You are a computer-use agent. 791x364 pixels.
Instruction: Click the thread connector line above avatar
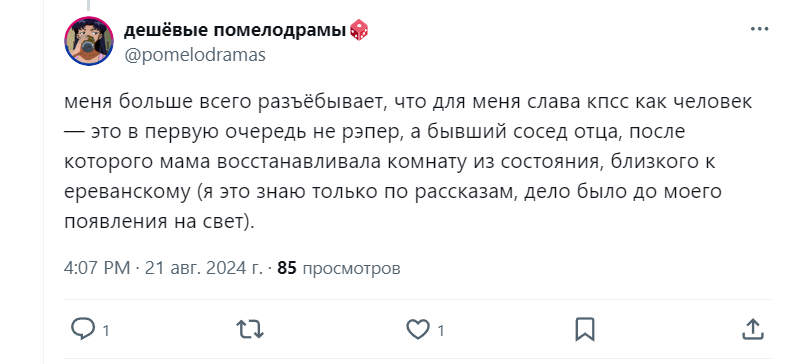[x=89, y=6]
